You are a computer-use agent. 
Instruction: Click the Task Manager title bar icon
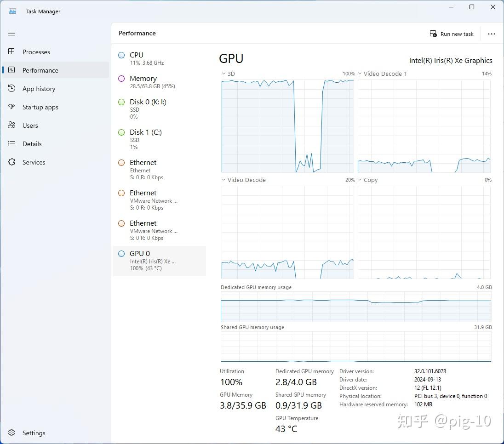tap(11, 10)
